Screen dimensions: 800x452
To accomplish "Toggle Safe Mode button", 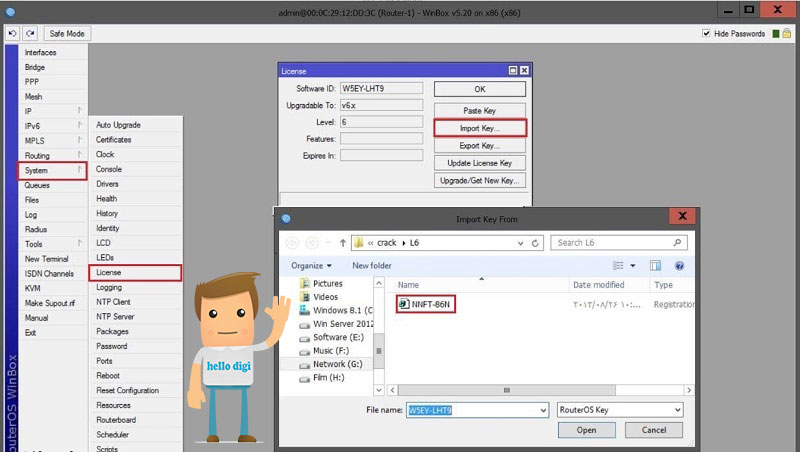I will [x=67, y=34].
